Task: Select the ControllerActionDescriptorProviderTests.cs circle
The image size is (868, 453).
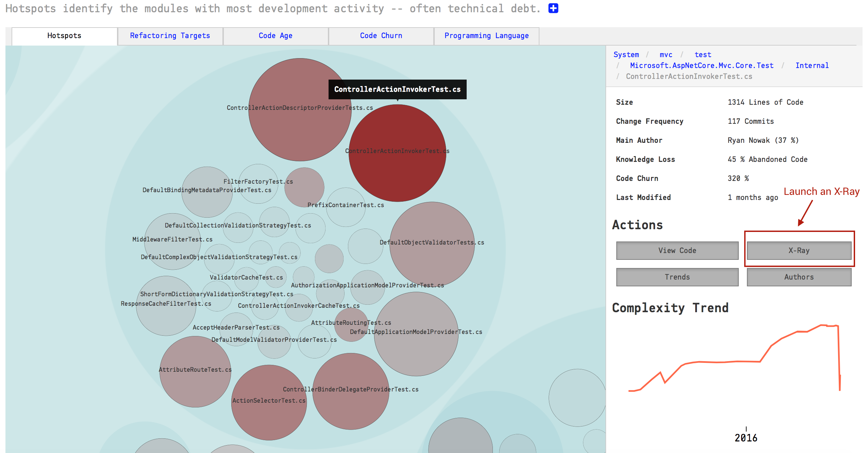Action: [300, 110]
